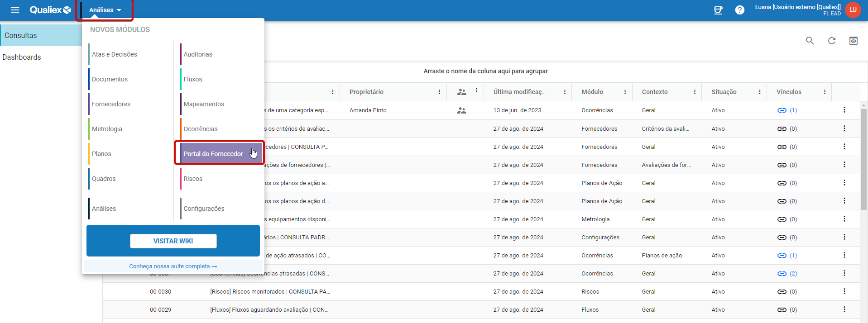Click the search magnifier icon
The width and height of the screenshot is (868, 323).
coord(810,41)
